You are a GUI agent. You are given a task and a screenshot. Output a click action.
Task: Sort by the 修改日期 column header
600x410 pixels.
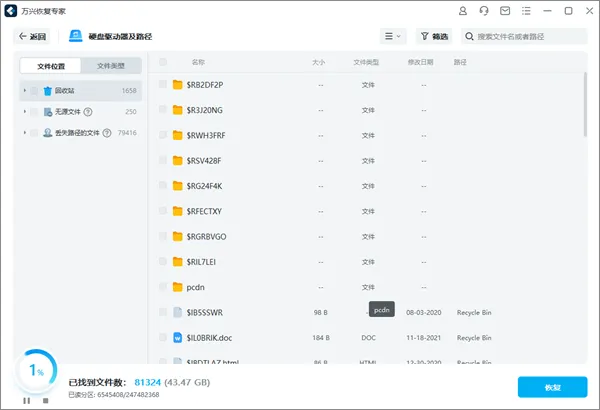click(420, 62)
